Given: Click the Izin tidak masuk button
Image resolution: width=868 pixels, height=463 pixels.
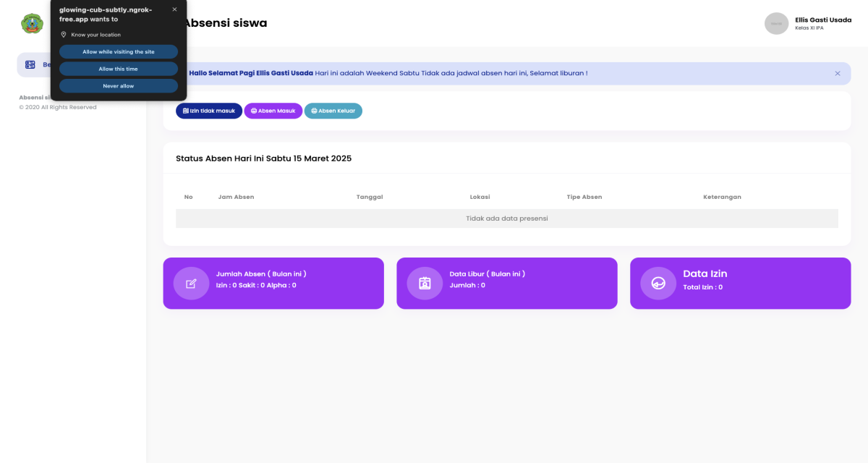Looking at the screenshot, I should (x=209, y=111).
